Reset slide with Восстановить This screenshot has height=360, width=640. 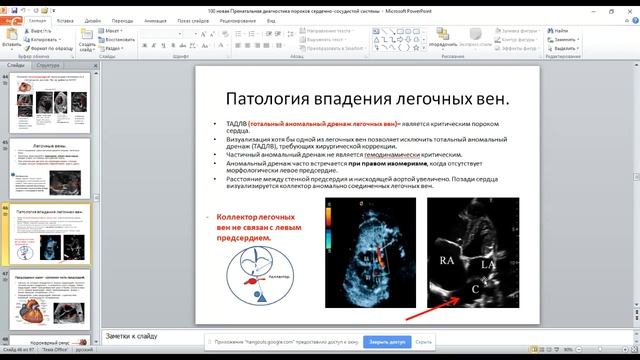tap(117, 40)
